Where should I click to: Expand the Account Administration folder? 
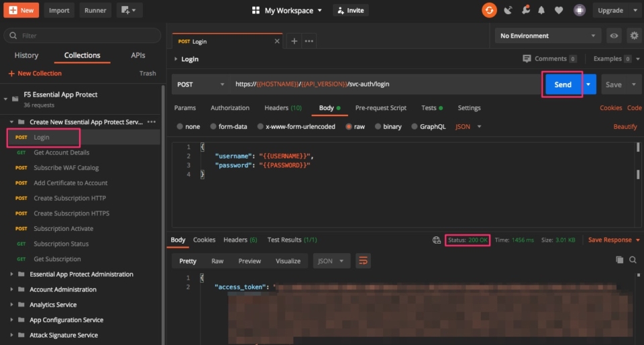[11, 289]
